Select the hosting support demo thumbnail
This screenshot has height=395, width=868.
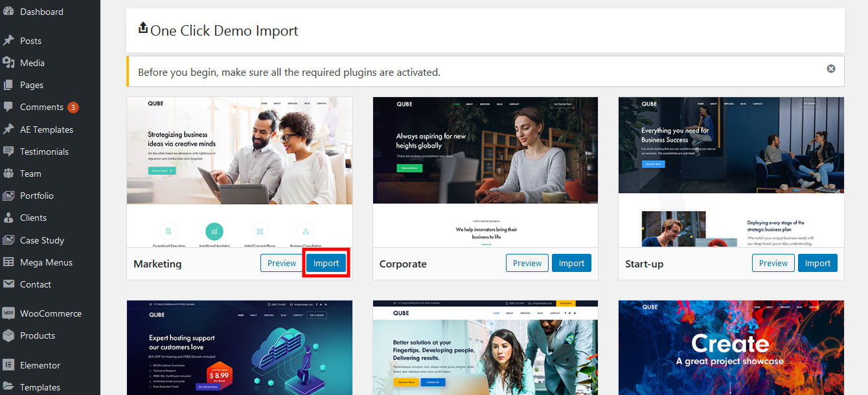tap(240, 348)
